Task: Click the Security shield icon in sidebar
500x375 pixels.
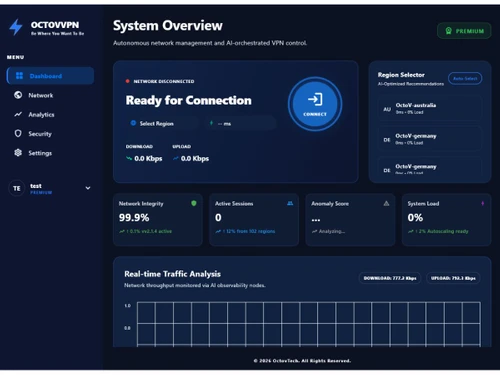Action: pos(18,134)
